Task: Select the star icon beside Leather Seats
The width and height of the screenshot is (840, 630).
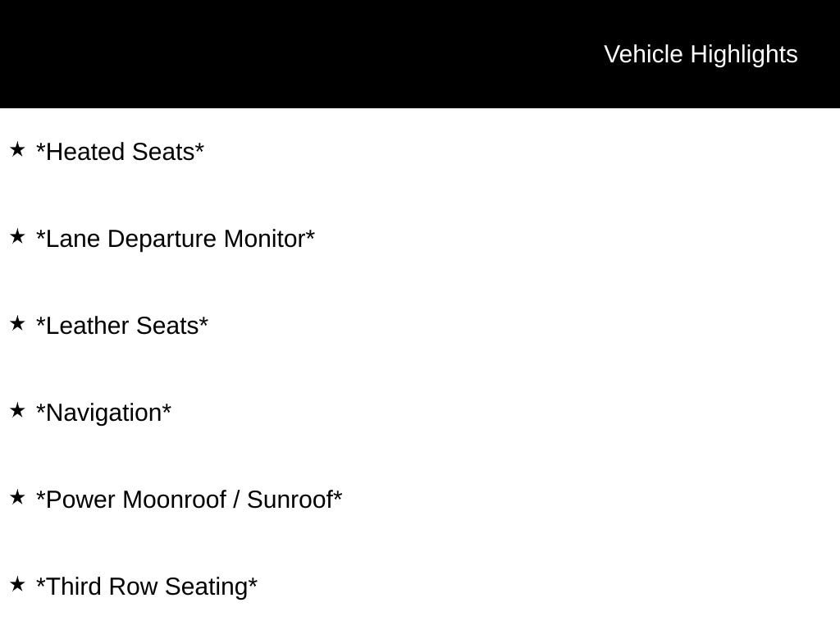Action: point(17,323)
